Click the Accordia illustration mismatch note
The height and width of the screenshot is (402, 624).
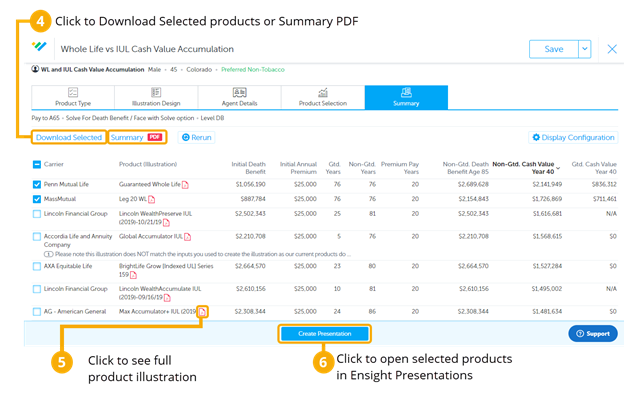click(203, 254)
